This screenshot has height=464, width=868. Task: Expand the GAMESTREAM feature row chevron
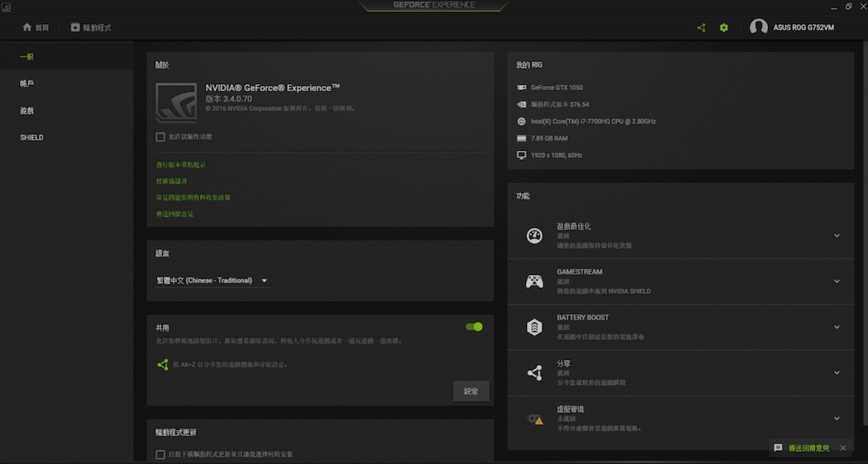(837, 281)
